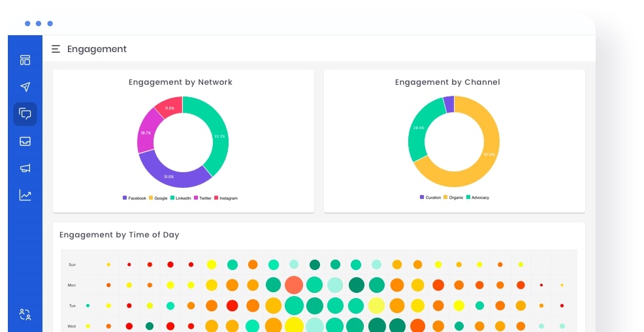Click the yellow 67.6% Organic donut segment

489,155
